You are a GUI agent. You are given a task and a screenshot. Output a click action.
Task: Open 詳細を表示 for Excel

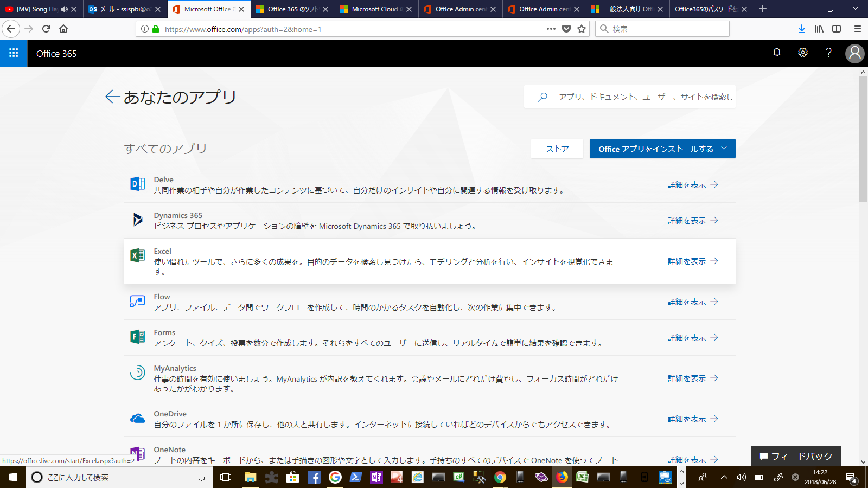[693, 261]
